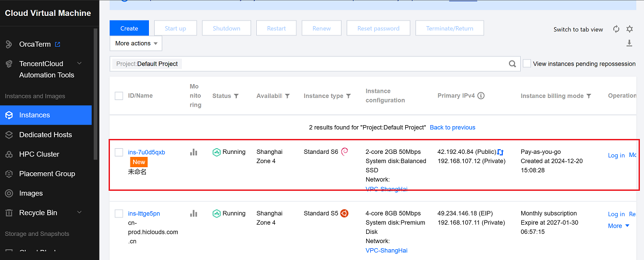Click convert IP icon beside 42.192.40.84
This screenshot has height=260, width=644.
[x=501, y=152]
